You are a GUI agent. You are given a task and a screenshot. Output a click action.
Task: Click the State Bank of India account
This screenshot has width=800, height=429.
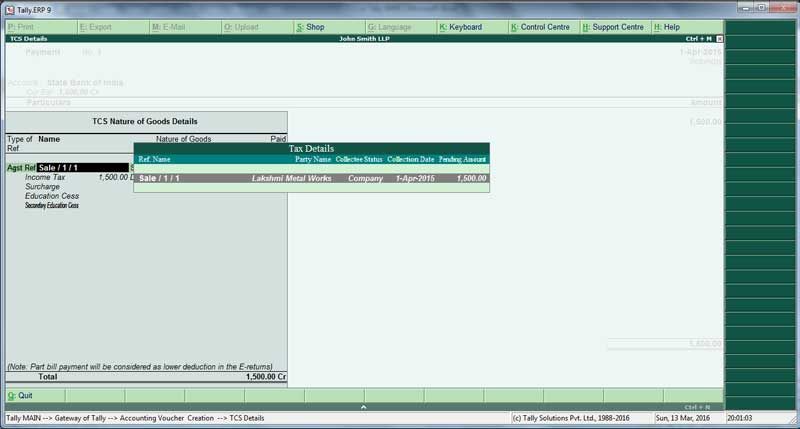pyautogui.click(x=85, y=83)
